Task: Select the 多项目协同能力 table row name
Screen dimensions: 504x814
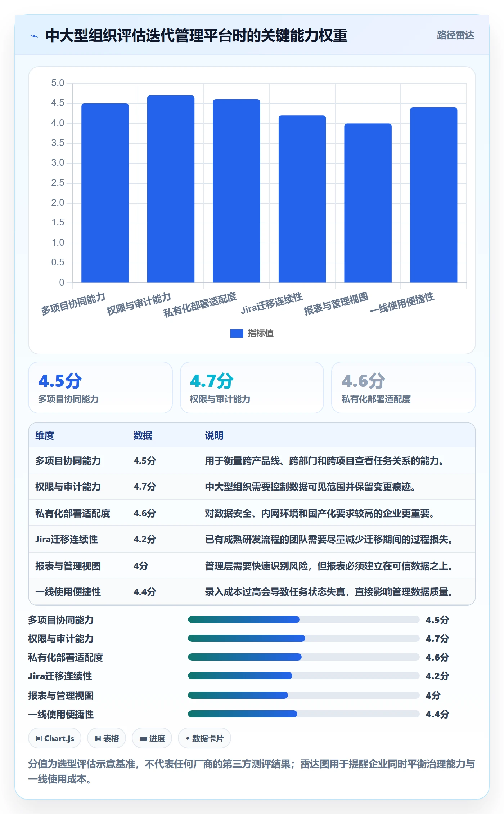Action: (x=68, y=461)
